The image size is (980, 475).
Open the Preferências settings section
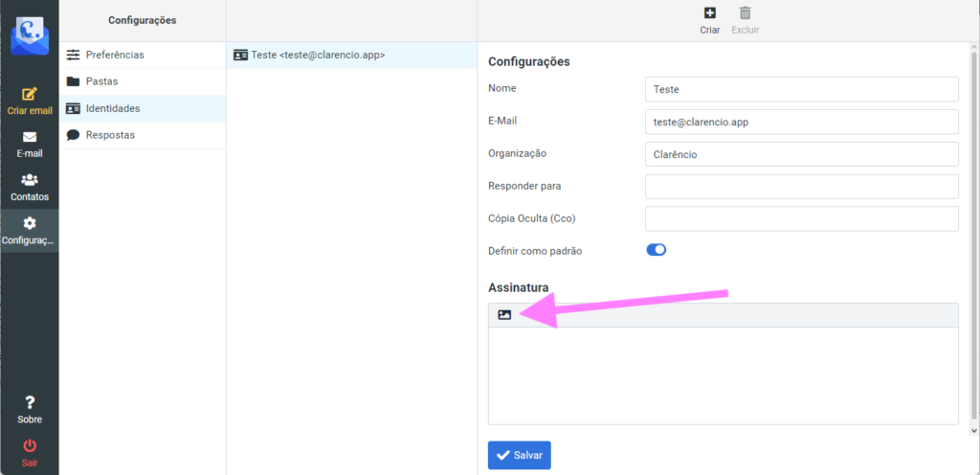click(x=143, y=55)
